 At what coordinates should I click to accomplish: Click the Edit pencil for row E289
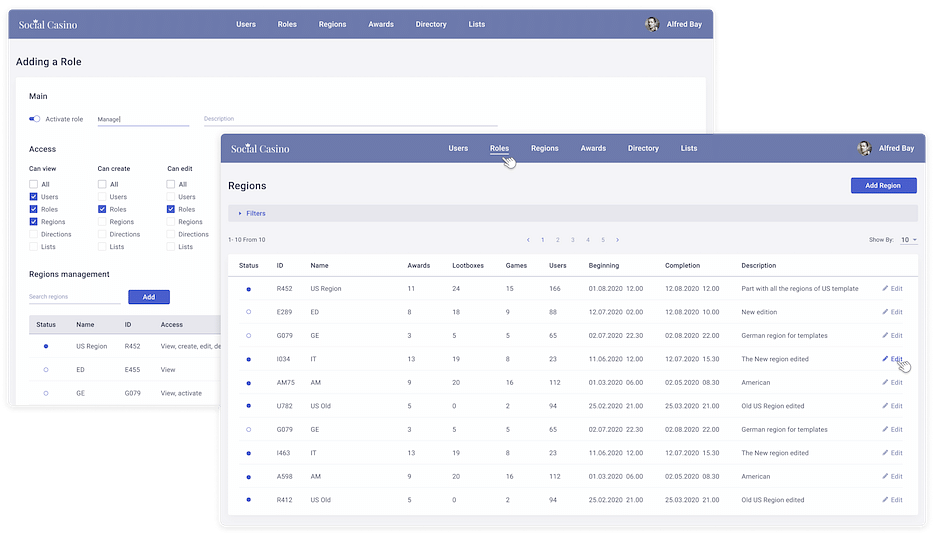pos(886,312)
